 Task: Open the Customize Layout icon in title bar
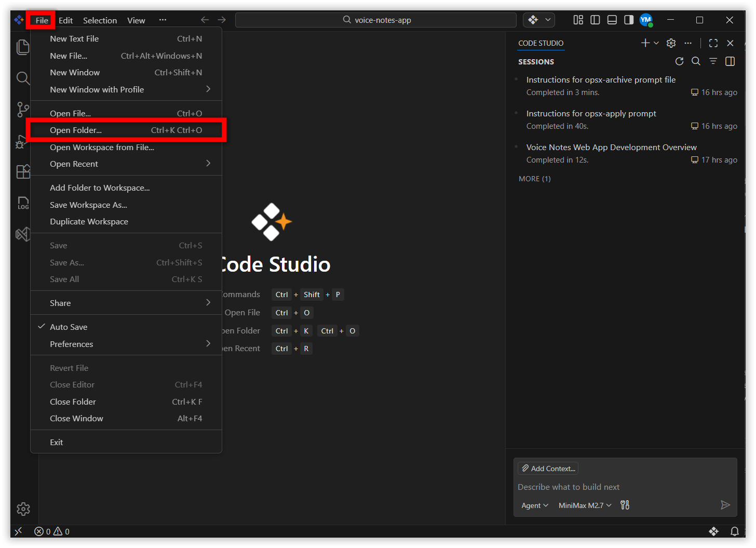(578, 20)
